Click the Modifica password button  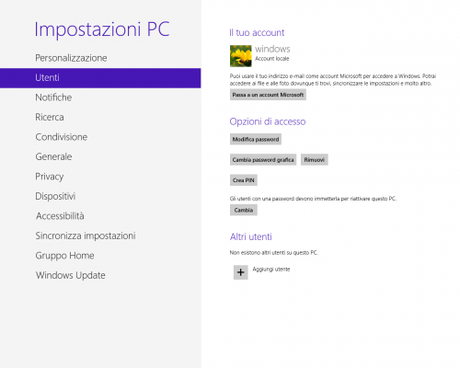[x=256, y=139]
